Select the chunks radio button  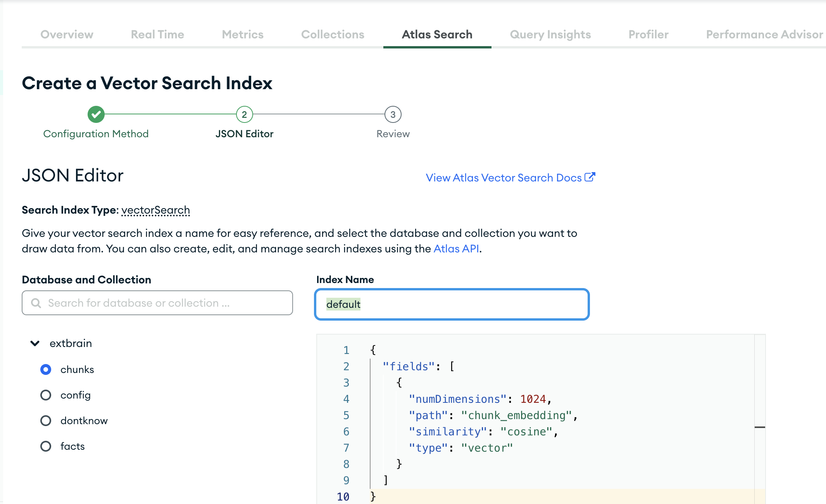(x=45, y=369)
